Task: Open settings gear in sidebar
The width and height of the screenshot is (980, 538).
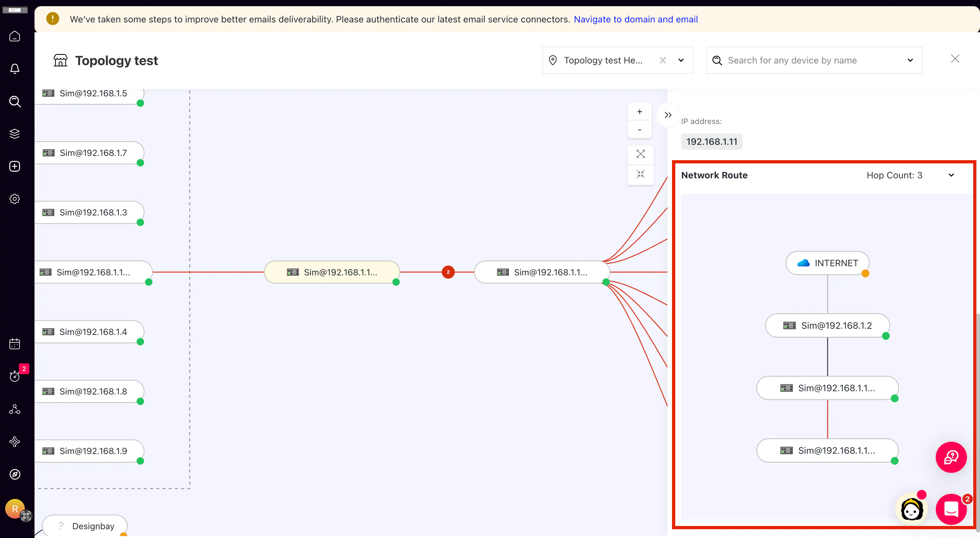Action: (14, 199)
